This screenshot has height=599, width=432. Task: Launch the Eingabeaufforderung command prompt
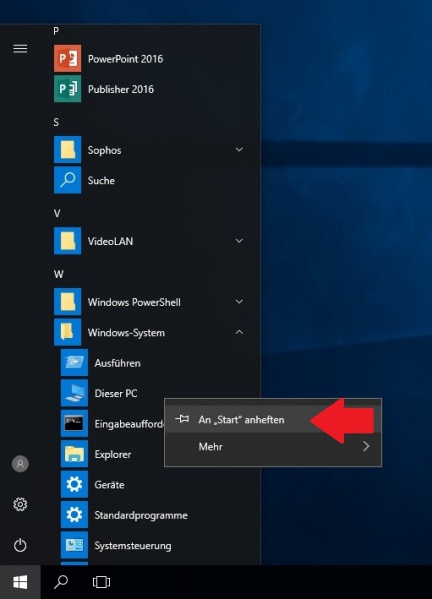click(x=112, y=423)
